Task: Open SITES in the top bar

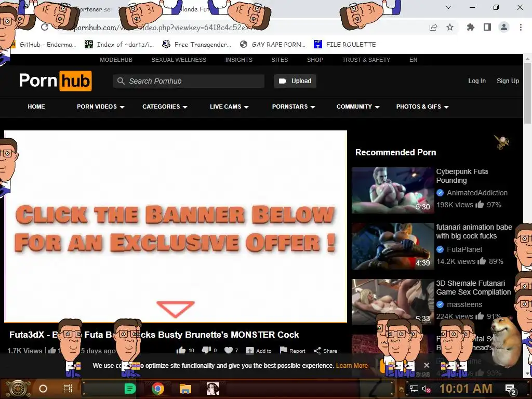Action: click(280, 60)
